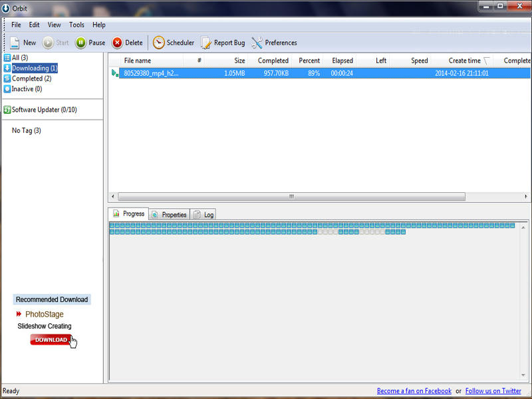This screenshot has width=532, height=399.
Task: Sort by Left column header
Action: pos(373,61)
